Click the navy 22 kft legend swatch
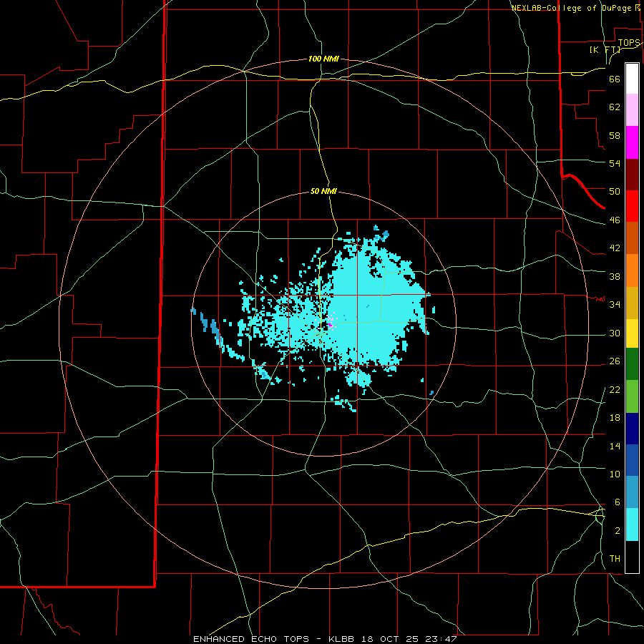Screen dimensions: 644x644 632,429
